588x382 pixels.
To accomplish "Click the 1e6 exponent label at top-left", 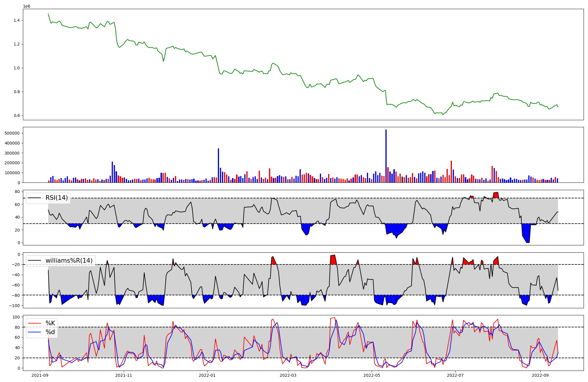I will 26,6.
